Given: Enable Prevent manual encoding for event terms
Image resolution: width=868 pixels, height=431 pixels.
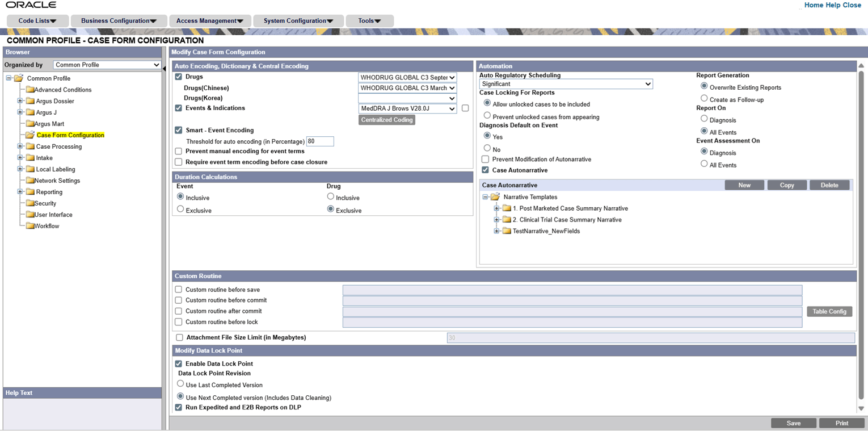Looking at the screenshot, I should point(178,151).
